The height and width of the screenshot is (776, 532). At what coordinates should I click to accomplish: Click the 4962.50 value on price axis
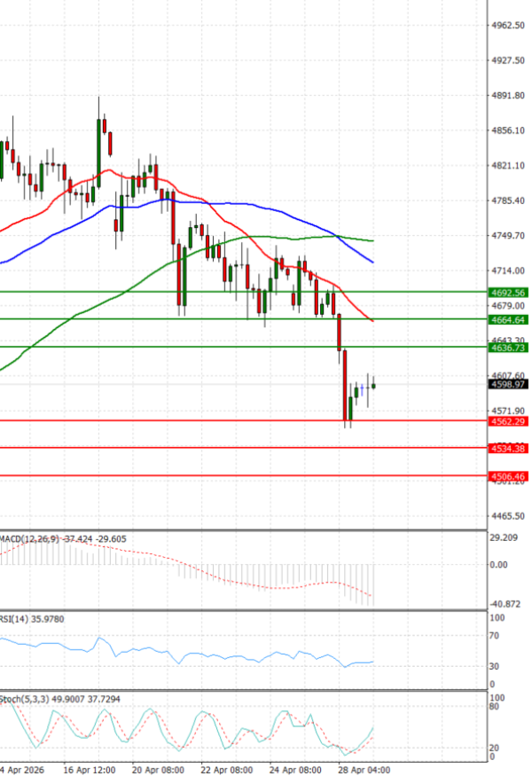pos(508,26)
